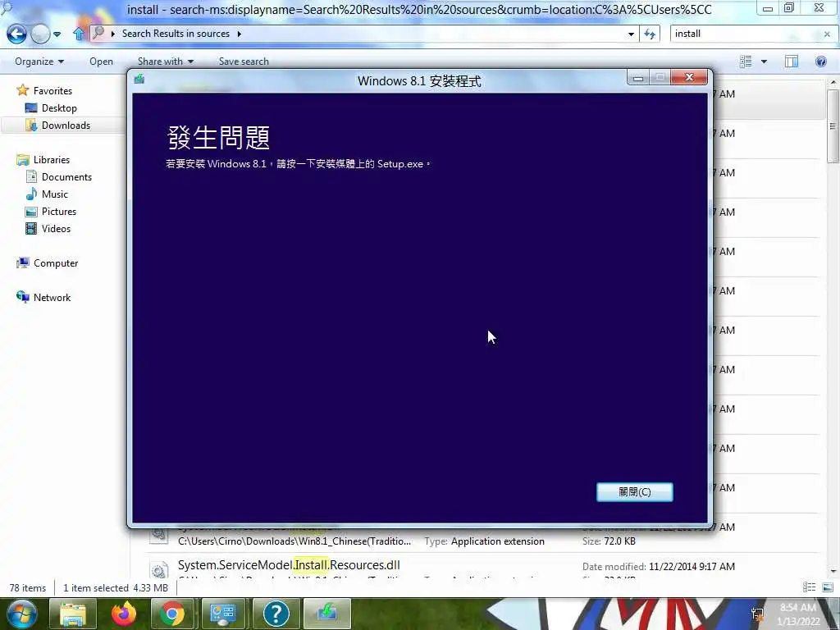Open the Share with dropdown menu
The image size is (840, 630).
(166, 62)
